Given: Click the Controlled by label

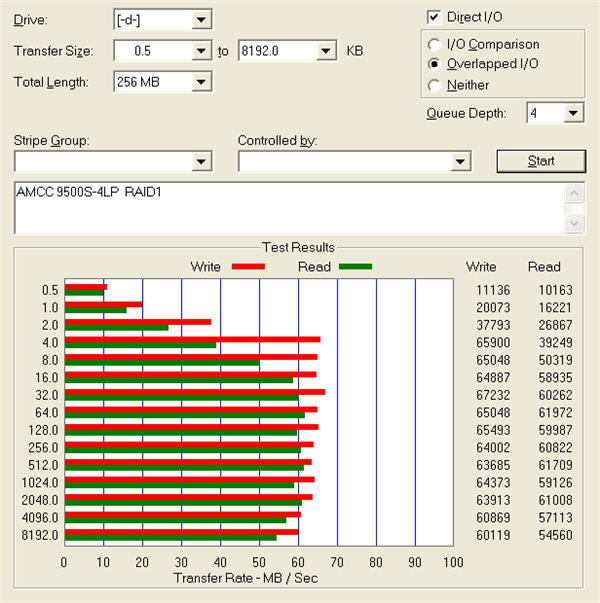Looking at the screenshot, I should 278,141.
